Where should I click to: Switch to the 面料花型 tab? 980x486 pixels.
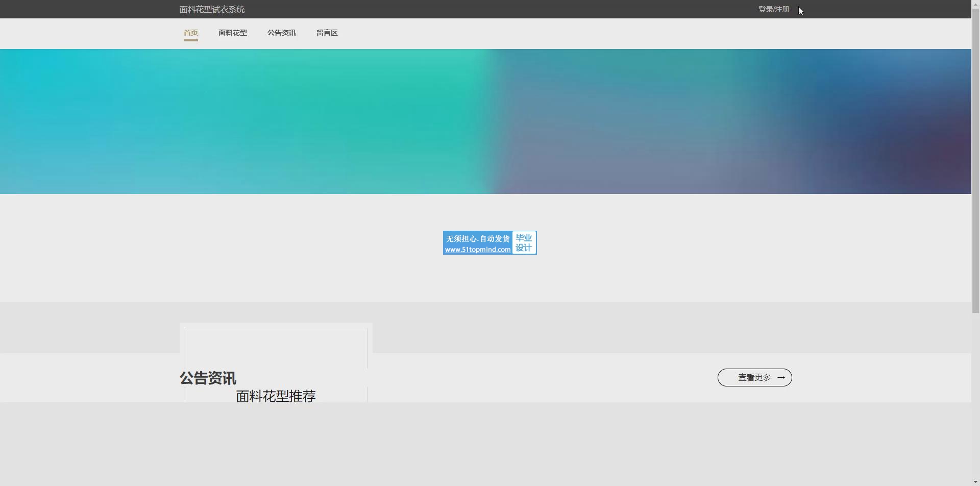click(233, 33)
